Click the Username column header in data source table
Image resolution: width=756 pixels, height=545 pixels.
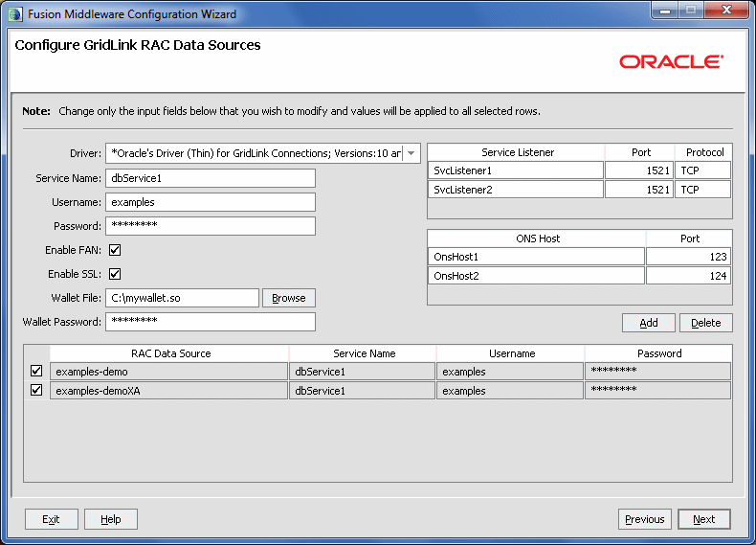pyautogui.click(x=512, y=353)
